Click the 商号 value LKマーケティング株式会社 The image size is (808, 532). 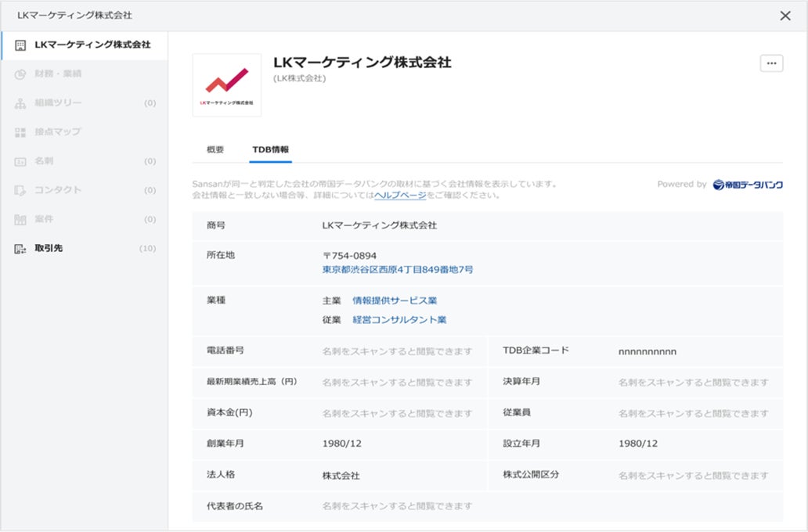coord(379,225)
